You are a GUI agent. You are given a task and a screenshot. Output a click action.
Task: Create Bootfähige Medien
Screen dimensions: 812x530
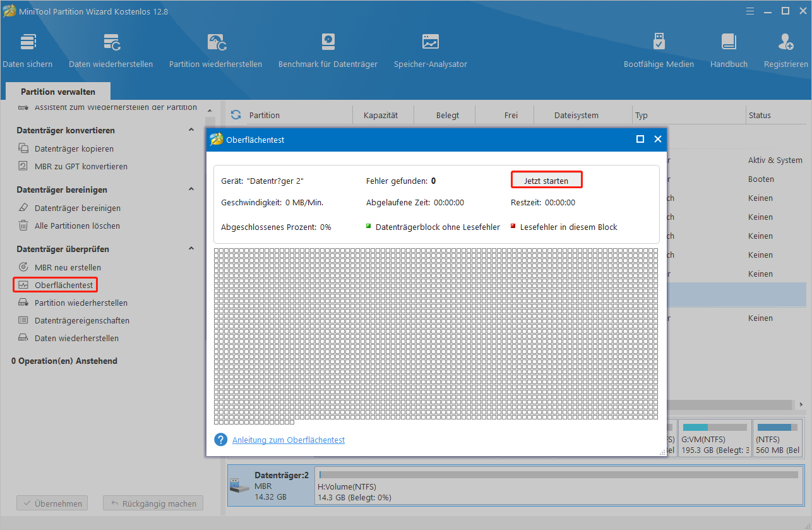[x=659, y=51]
